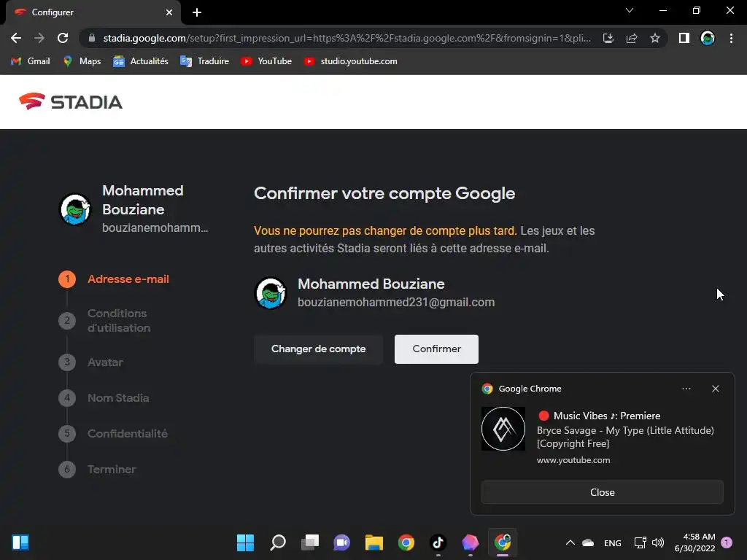Select step 5 Confidentialité
This screenshot has height=560, width=747.
(x=113, y=433)
